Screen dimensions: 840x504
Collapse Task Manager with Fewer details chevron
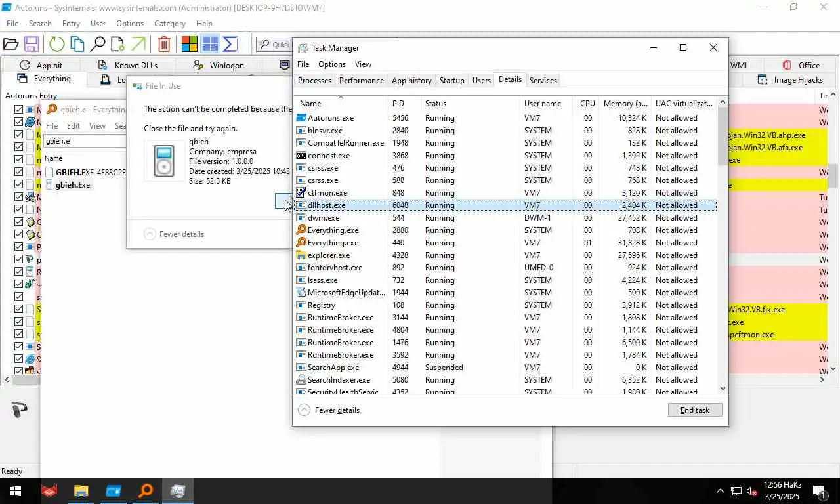(303, 410)
